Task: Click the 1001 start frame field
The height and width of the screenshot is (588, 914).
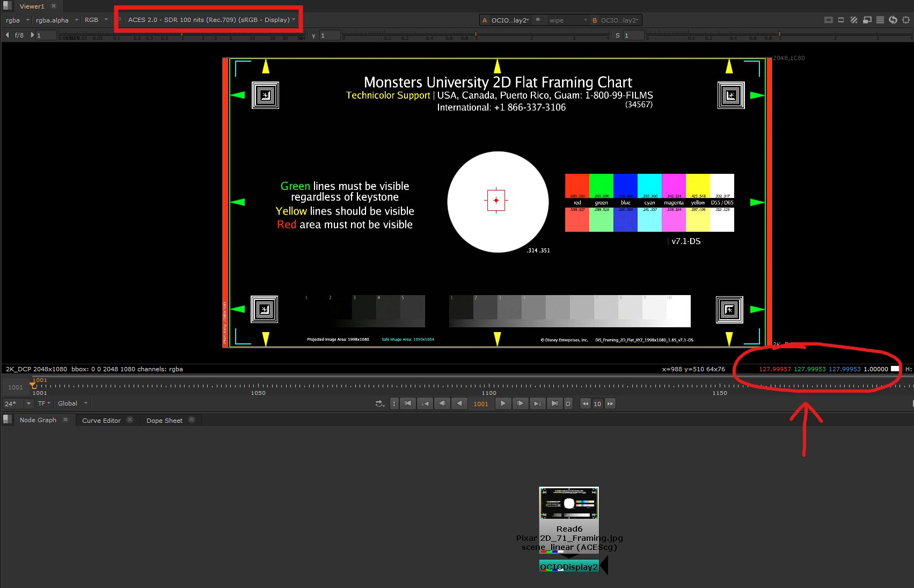Action: (16, 387)
